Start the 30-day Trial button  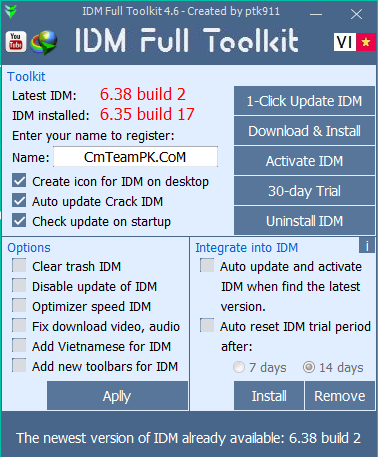[x=304, y=191]
